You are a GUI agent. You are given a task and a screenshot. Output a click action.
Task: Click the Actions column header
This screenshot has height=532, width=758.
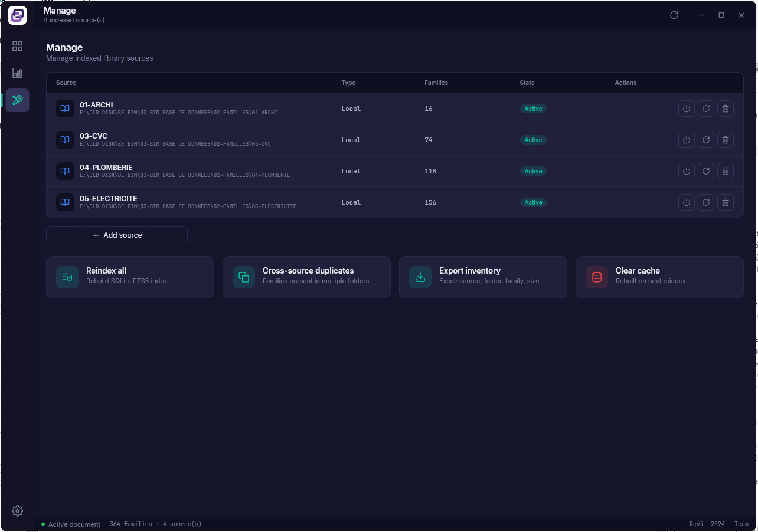click(x=626, y=83)
